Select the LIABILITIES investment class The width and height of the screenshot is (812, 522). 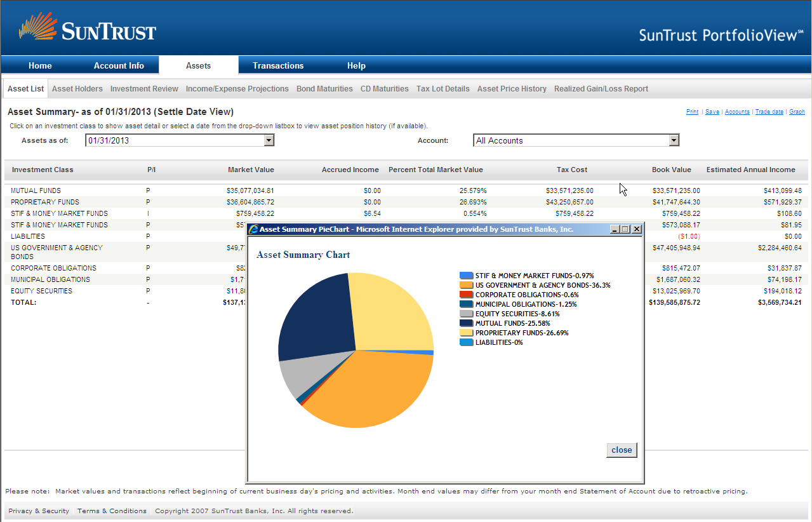coord(28,236)
